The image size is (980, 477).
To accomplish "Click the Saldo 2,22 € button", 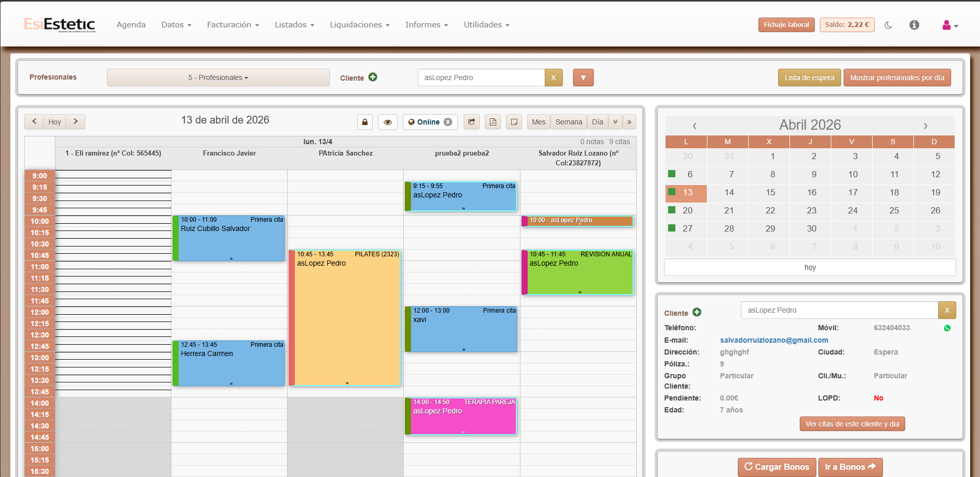I will pos(847,25).
